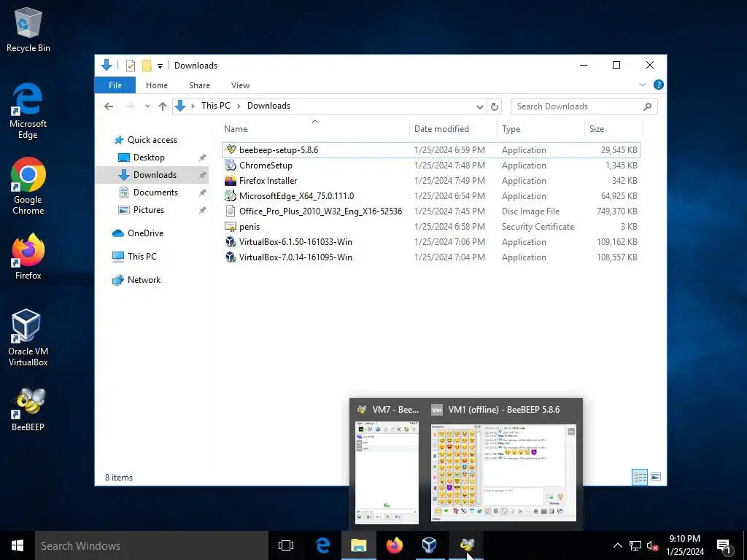The width and height of the screenshot is (747, 560).
Task: Open VirtualBox from the taskbar
Action: click(430, 545)
